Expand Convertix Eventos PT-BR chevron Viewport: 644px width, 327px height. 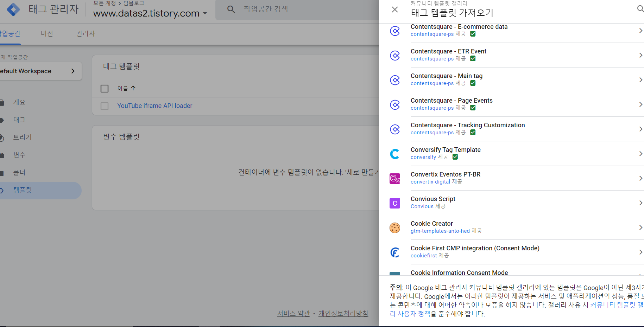[640, 179]
